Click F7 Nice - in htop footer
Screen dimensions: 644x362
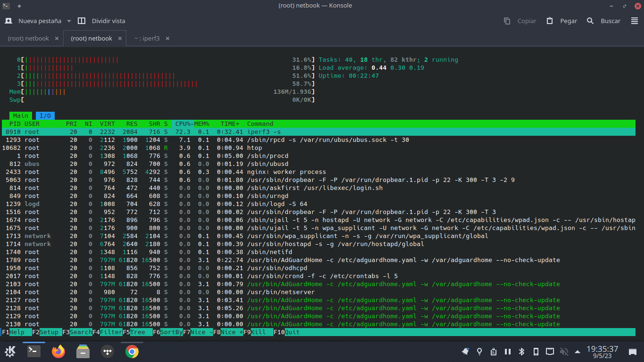click(198, 332)
